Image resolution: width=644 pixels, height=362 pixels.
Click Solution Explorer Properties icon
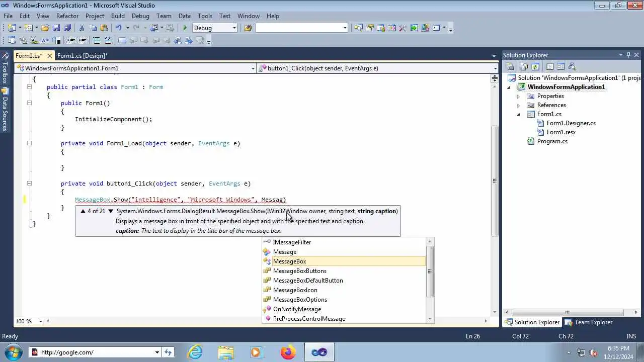point(510,66)
